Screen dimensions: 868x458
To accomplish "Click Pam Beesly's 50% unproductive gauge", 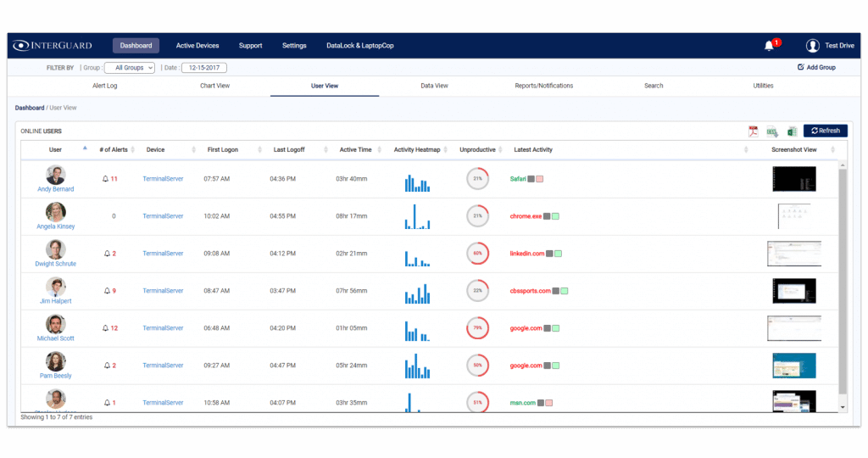I will point(477,366).
